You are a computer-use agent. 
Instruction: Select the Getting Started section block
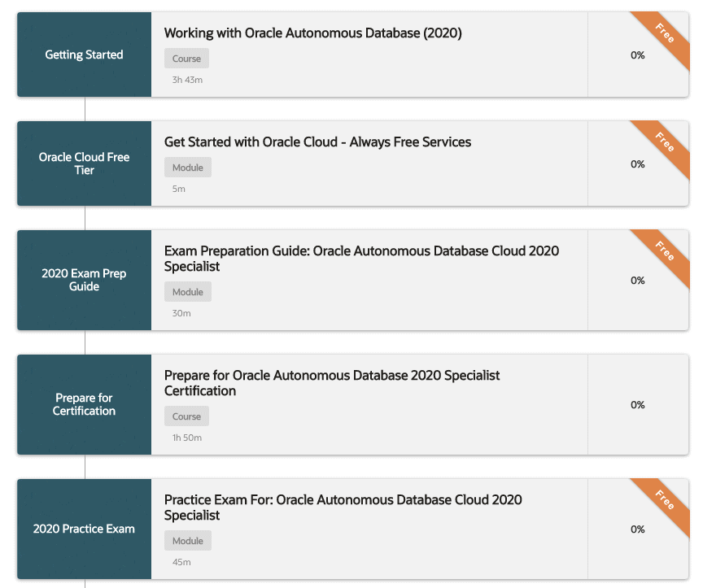coord(85,55)
